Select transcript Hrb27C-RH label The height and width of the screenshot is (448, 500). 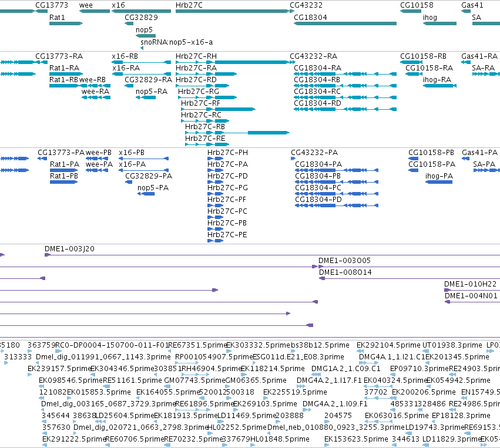point(196,56)
